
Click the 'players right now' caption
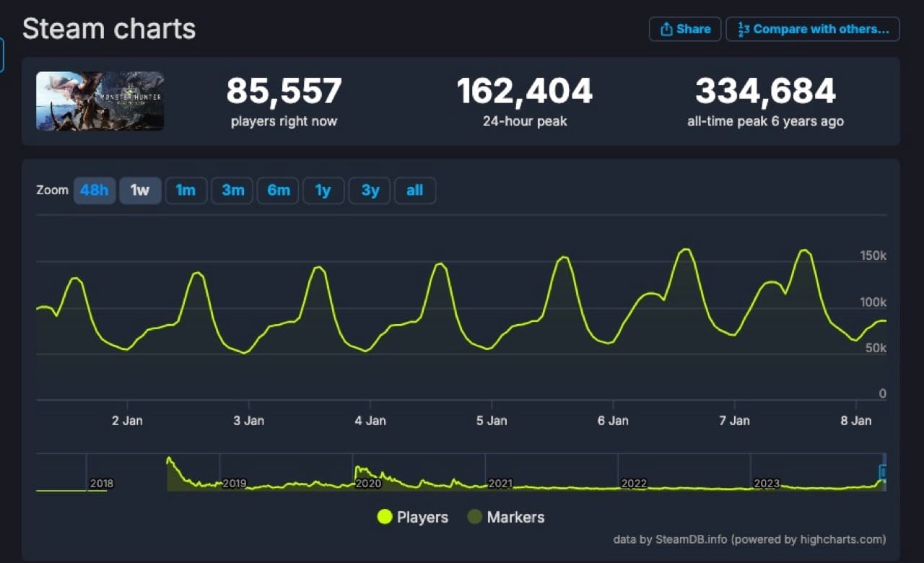click(284, 121)
